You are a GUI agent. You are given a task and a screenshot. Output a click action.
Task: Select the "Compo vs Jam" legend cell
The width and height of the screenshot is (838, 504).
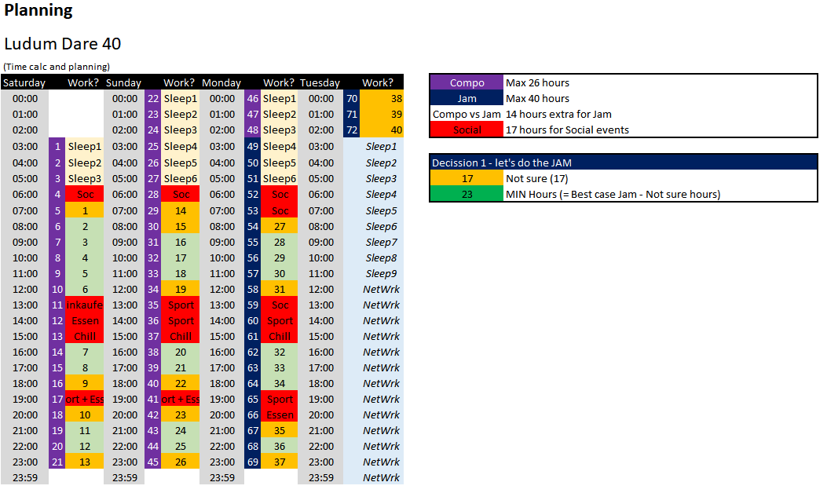click(467, 114)
